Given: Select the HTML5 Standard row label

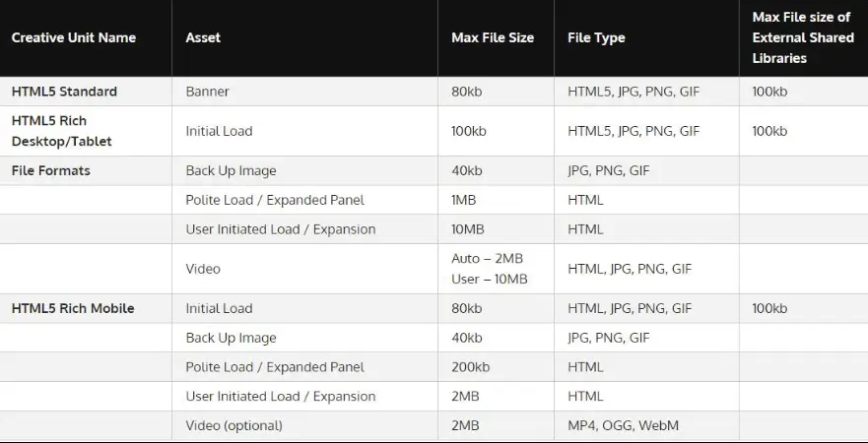Looking at the screenshot, I should point(64,92).
